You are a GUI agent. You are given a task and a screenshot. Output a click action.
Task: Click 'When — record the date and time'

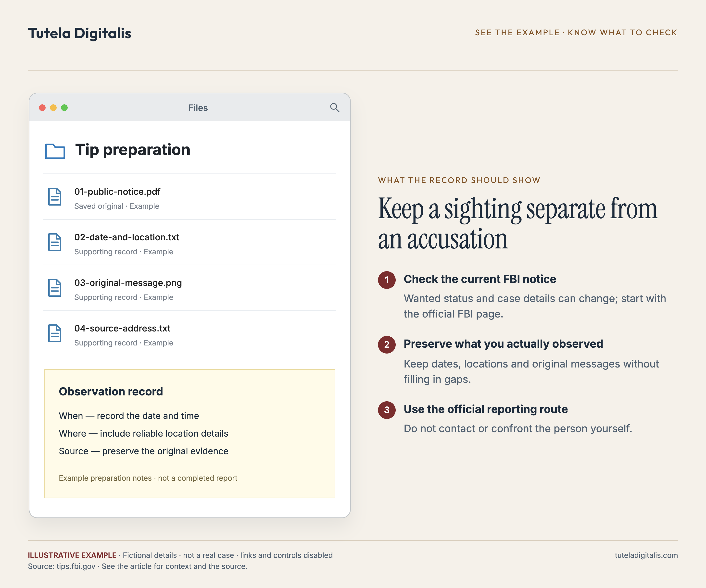coord(129,416)
